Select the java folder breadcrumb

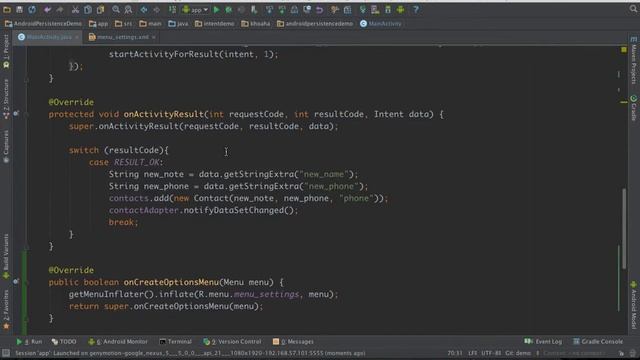tap(178, 24)
